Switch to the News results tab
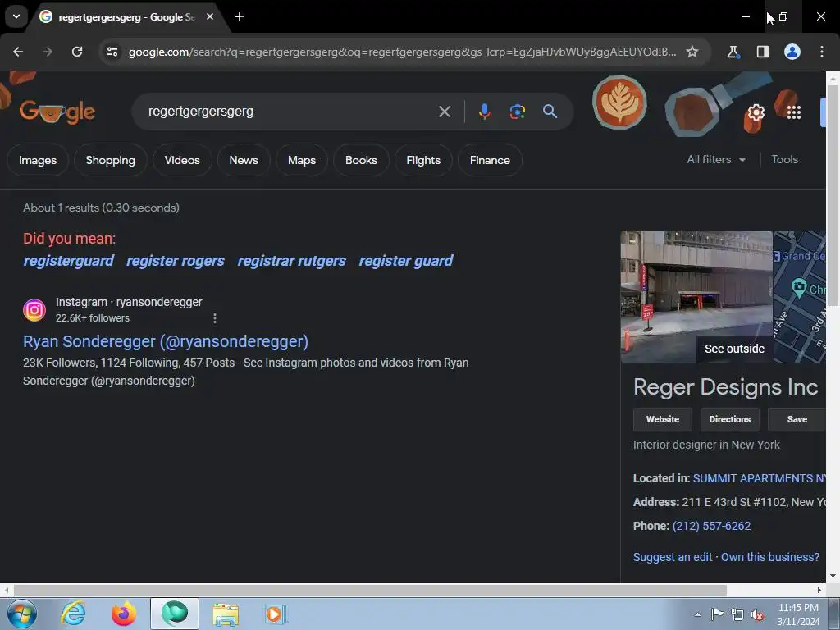The height and width of the screenshot is (630, 840). 244,160
